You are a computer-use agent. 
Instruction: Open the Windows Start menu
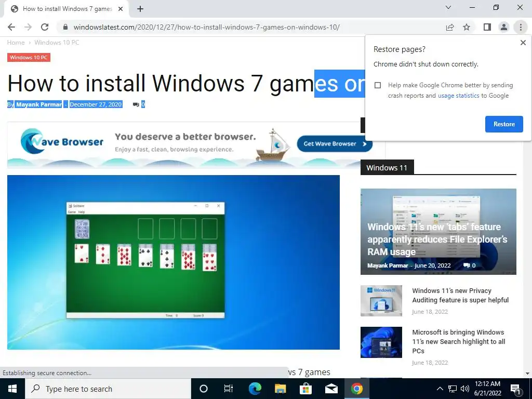12,389
